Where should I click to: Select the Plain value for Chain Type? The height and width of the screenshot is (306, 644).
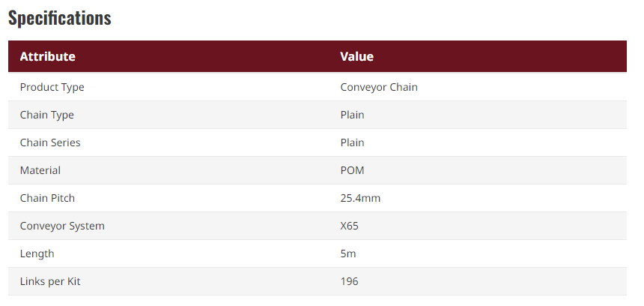point(352,115)
